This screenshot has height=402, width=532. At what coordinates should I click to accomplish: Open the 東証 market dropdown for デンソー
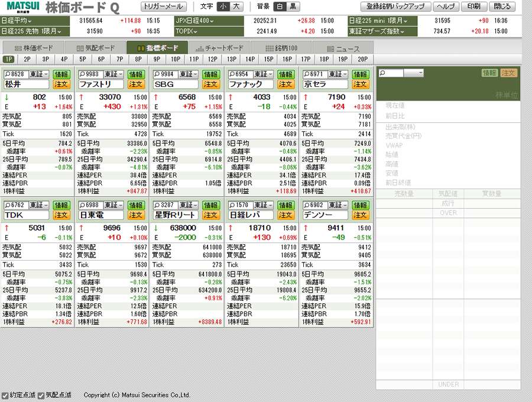pos(338,205)
